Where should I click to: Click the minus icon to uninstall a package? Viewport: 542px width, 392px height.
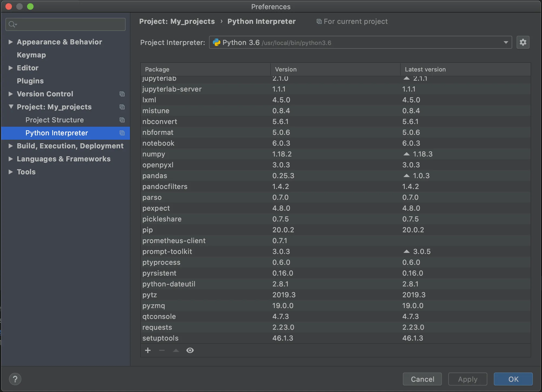[162, 350]
